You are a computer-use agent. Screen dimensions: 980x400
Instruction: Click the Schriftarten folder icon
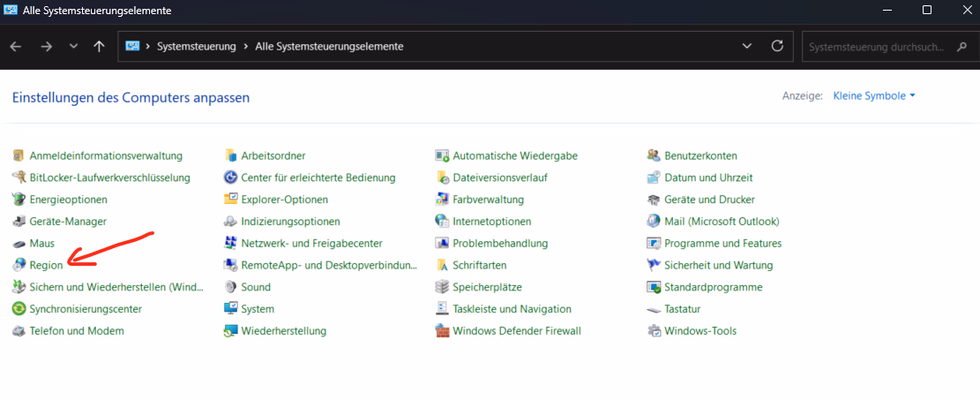click(x=442, y=265)
